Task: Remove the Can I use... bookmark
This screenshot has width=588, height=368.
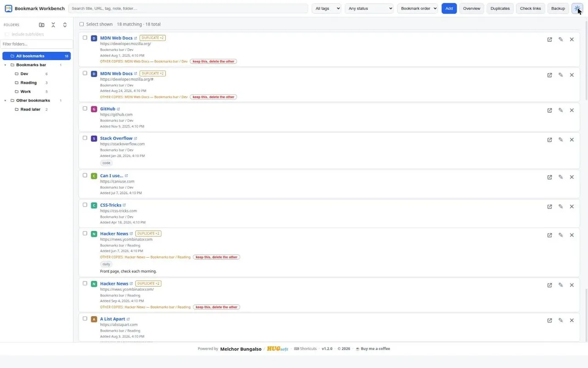Action: click(572, 177)
